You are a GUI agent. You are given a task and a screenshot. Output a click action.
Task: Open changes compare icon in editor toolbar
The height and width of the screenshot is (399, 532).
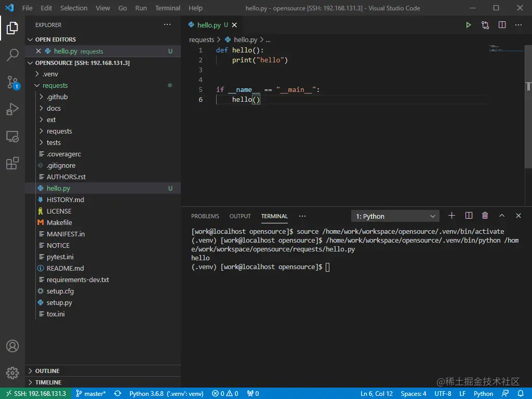click(485, 25)
